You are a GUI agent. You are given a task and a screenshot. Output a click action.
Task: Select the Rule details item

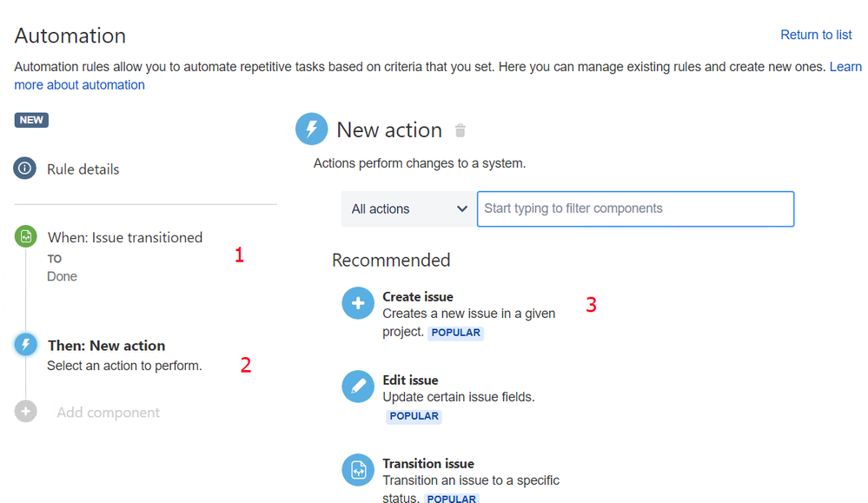[83, 169]
